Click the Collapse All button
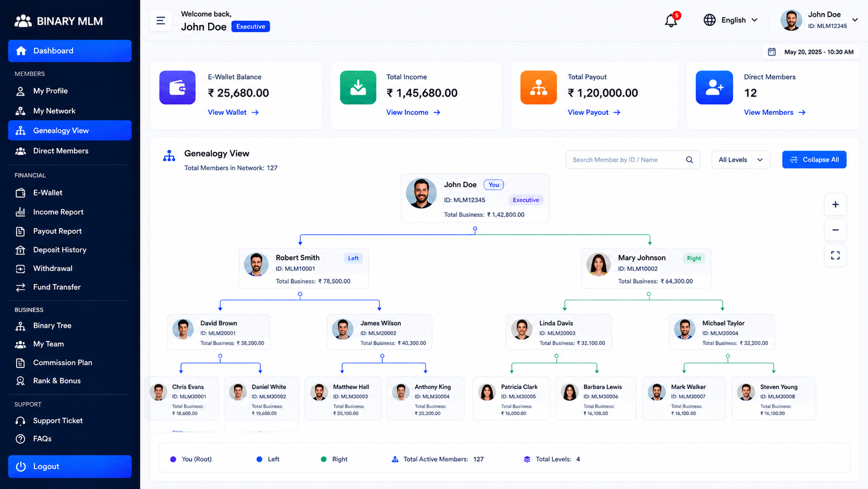The image size is (868, 489). [x=814, y=160]
